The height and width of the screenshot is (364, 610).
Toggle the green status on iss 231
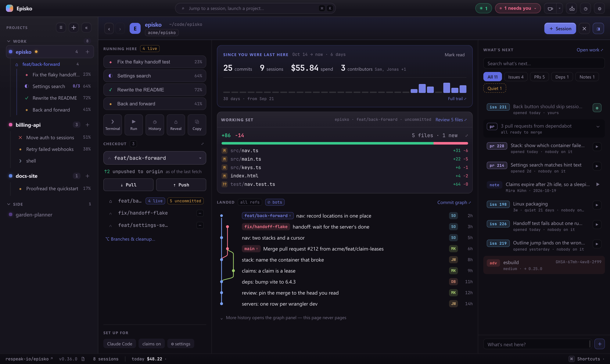pyautogui.click(x=597, y=108)
